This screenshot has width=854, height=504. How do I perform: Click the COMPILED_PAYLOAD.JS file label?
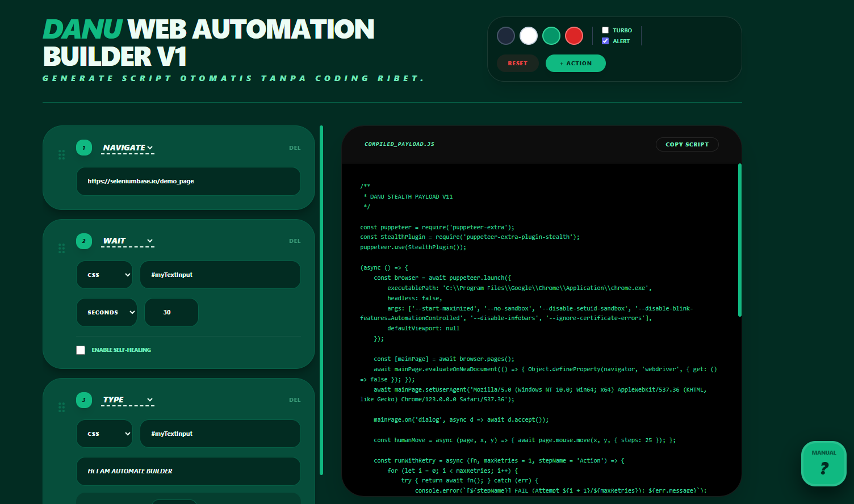[x=399, y=144]
